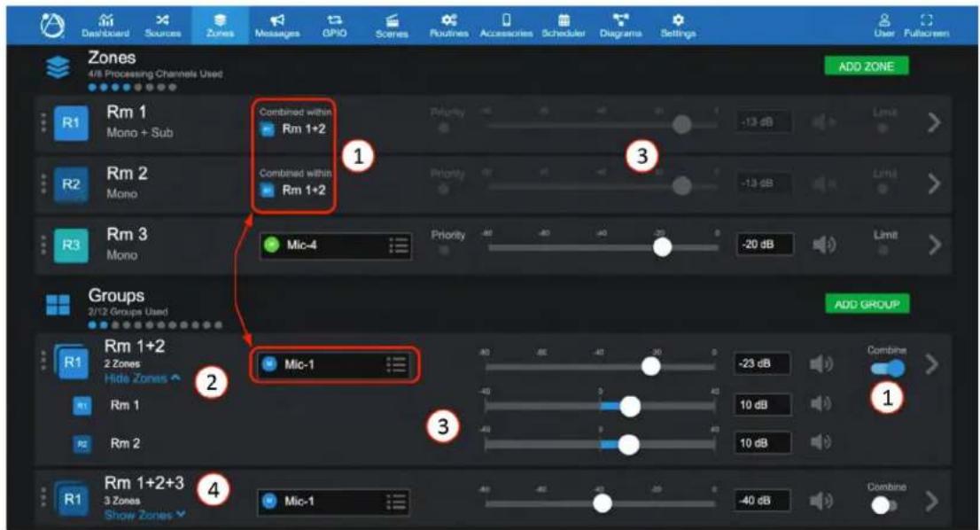Screen dimensions: 980x530
Task: Open Mic-1 source dropdown for Rm 1+2+3
Action: pyautogui.click(x=334, y=502)
